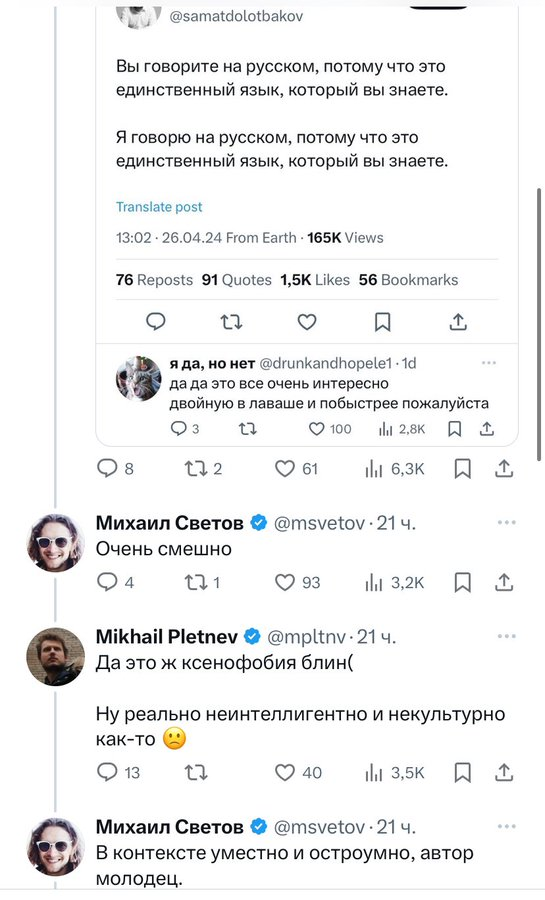This screenshot has height=900, width=545.
Task: Like the quoted samatdolotbakov post
Action: pos(307,322)
